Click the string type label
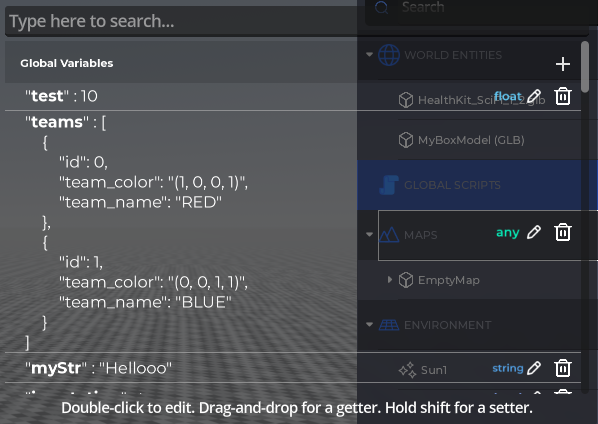The image size is (598, 424). (x=508, y=368)
